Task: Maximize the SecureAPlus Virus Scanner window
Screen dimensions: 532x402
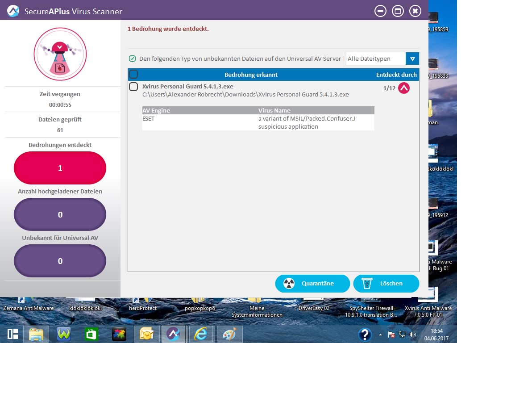Action: (x=398, y=11)
